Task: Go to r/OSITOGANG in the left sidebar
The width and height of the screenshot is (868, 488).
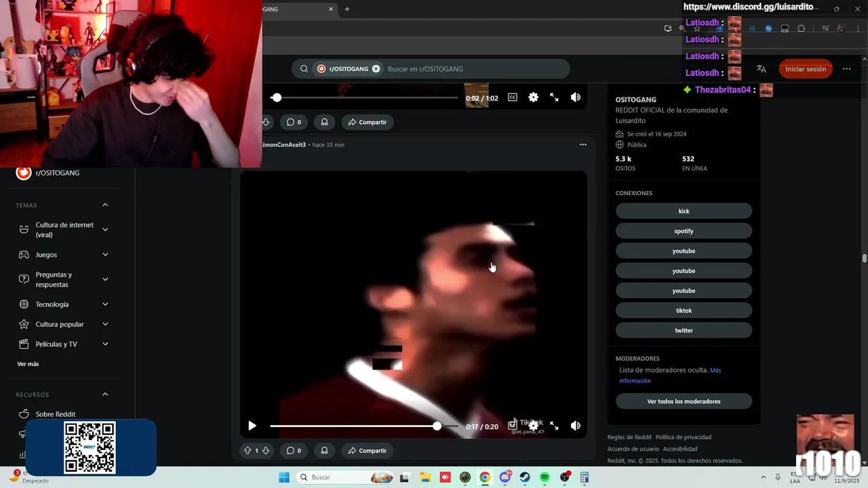Action: tap(58, 173)
